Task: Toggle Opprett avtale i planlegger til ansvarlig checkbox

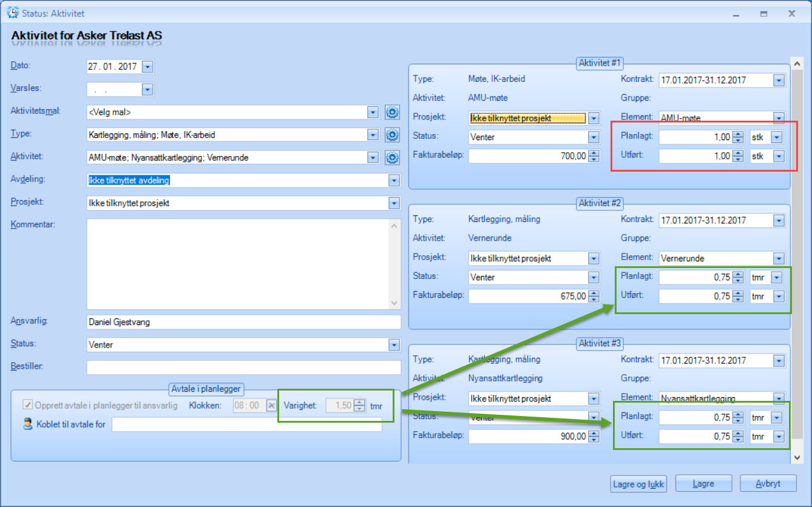Action: (27, 405)
